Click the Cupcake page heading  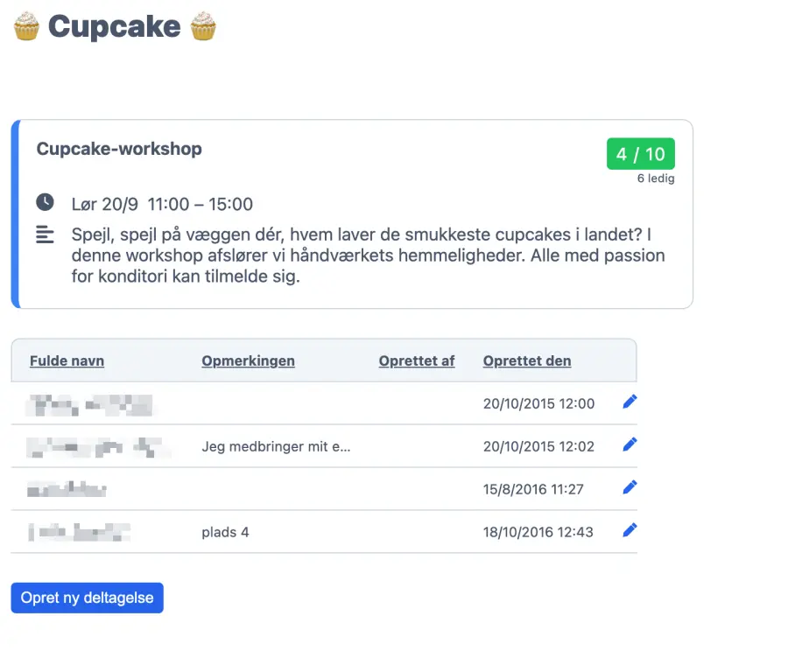[114, 26]
